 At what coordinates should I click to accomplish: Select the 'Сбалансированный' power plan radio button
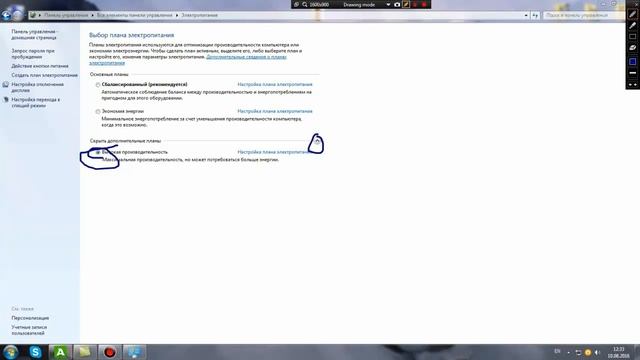[98, 85]
